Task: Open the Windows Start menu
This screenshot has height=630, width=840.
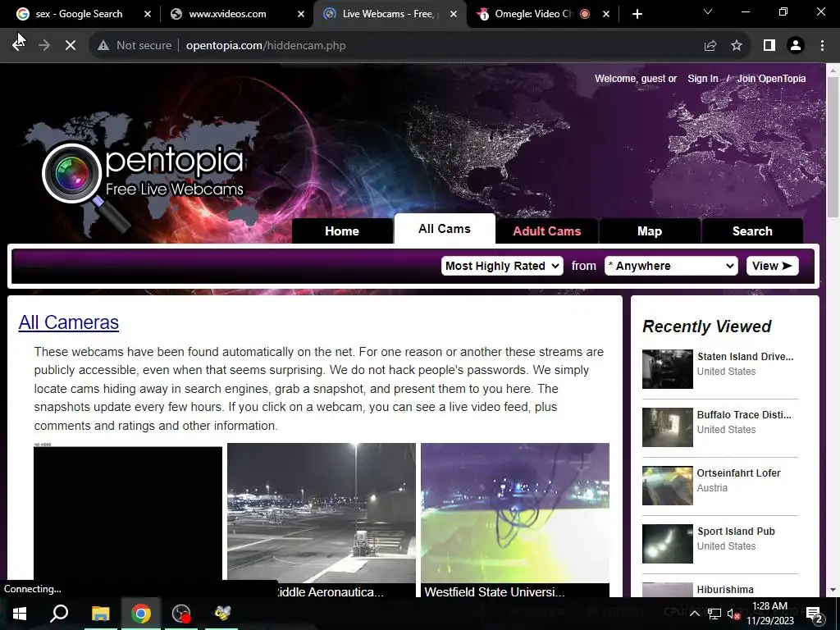Action: 20,614
